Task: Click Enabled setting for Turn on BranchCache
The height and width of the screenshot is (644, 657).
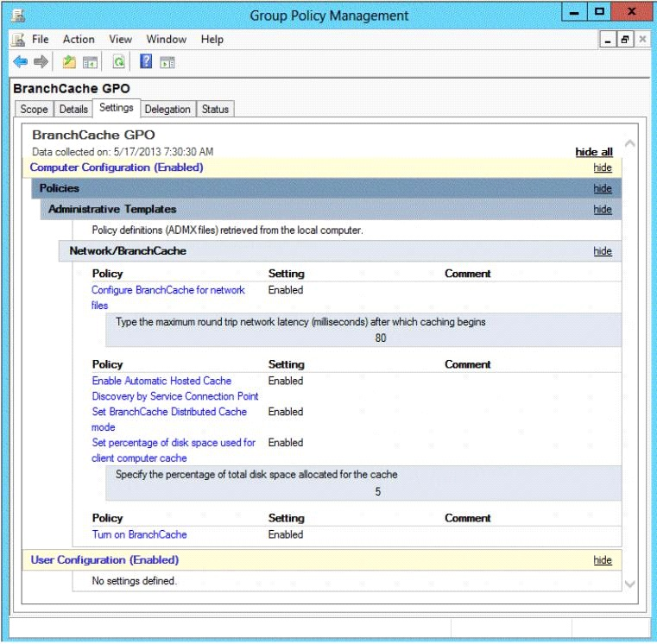Action: [x=286, y=534]
